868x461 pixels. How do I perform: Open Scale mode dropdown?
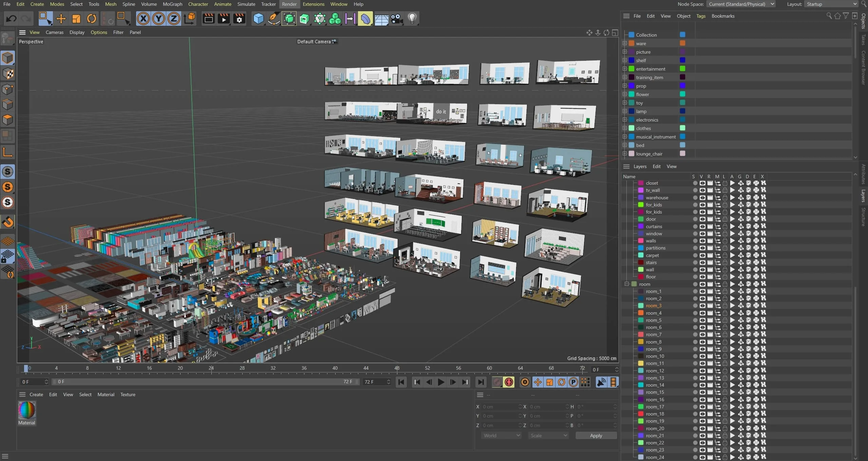pyautogui.click(x=548, y=436)
